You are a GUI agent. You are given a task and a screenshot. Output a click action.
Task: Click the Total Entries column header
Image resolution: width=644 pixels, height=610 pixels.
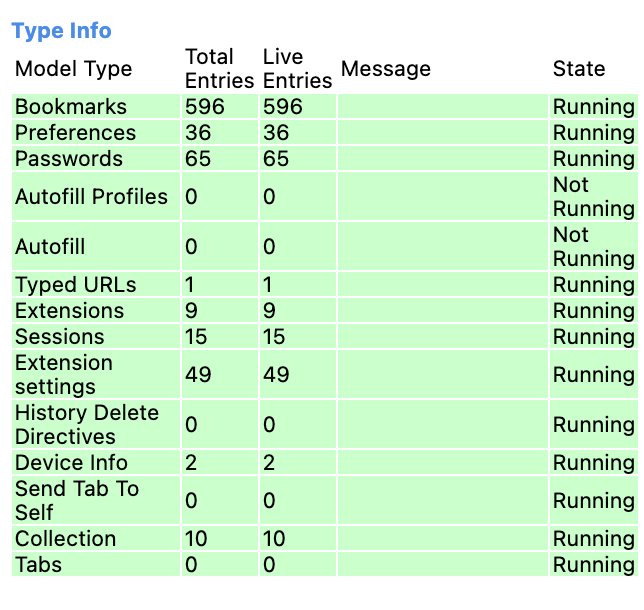219,69
